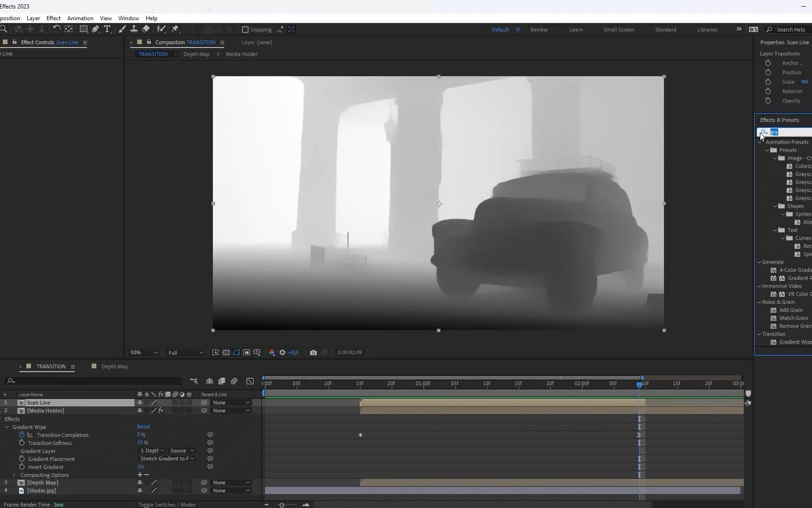
Task: Open the Animation menu
Action: [x=80, y=18]
